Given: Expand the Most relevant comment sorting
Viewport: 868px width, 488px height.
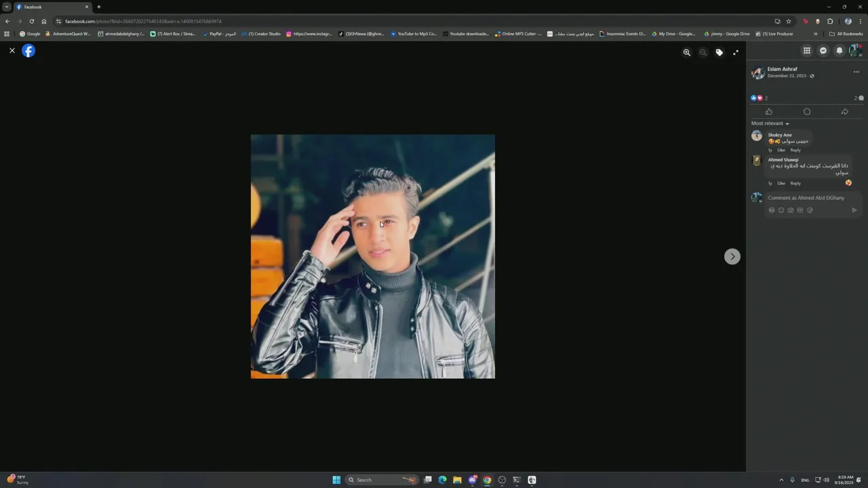Looking at the screenshot, I should [770, 123].
